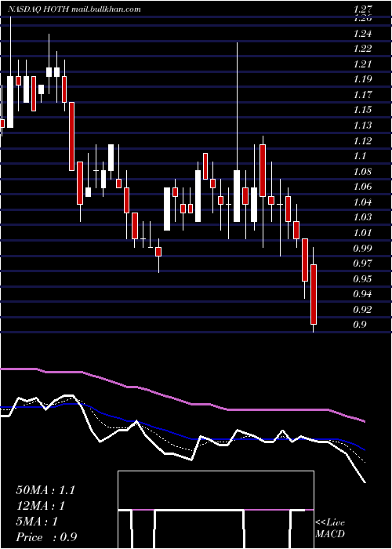Select the 0.97 price axis label
This screenshot has height=549, width=392.
pos(362,264)
